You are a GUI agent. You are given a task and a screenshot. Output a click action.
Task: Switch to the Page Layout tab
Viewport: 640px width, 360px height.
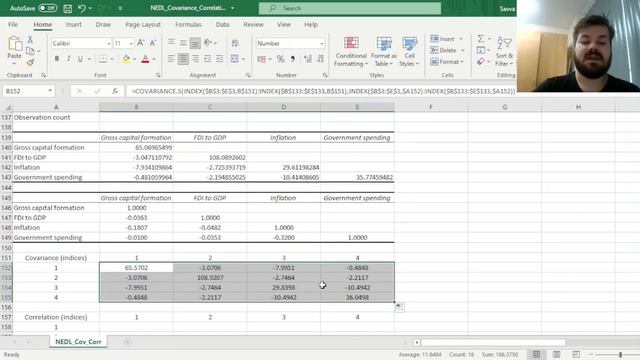tap(143, 24)
